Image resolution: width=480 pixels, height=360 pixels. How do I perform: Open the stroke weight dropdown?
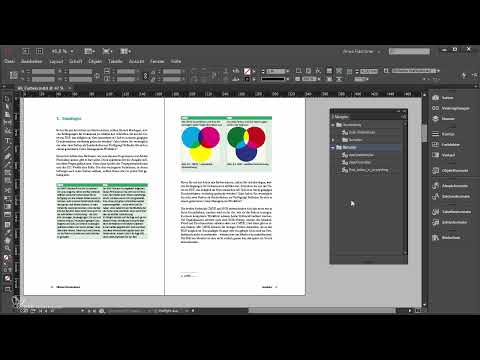tap(287, 71)
